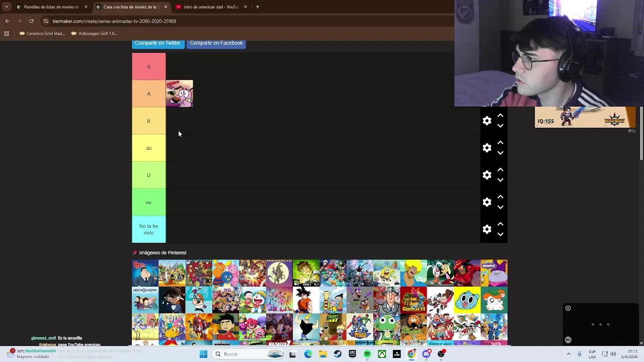This screenshot has height=362, width=644.
Task: Select the Ed, Edd n Eddy thumbnail
Action: pyautogui.click(x=333, y=300)
